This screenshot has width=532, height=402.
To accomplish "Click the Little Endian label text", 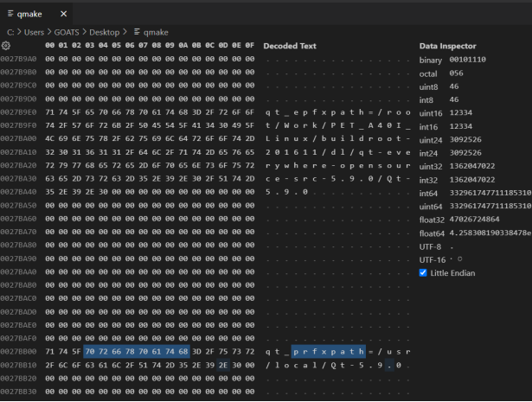I will point(460,272).
